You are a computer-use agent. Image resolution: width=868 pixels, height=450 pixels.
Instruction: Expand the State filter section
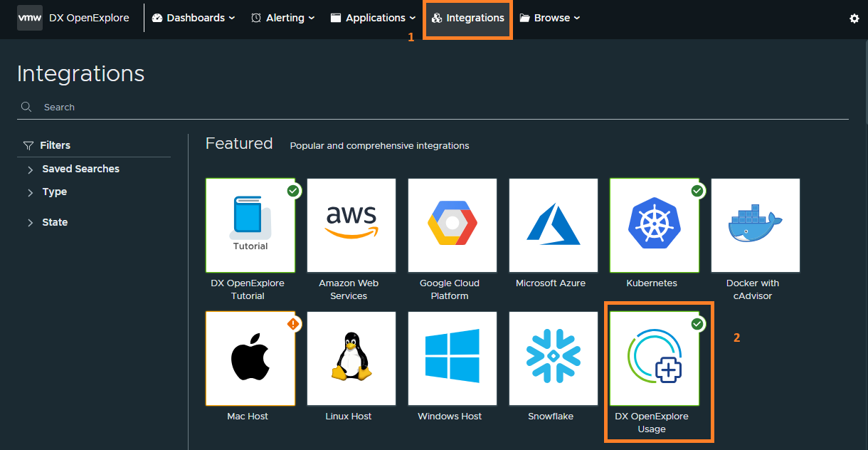55,222
